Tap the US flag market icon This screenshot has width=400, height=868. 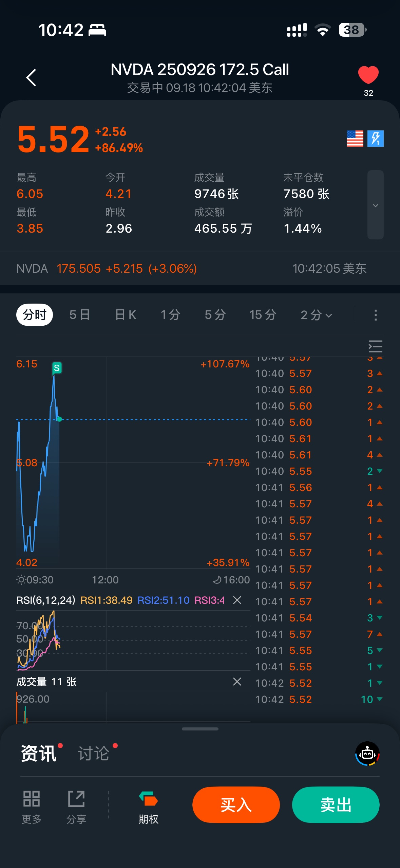355,139
